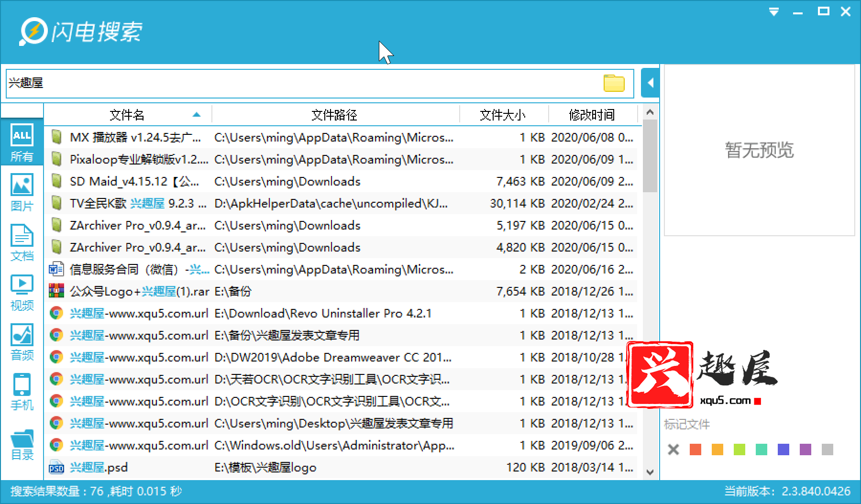861x504 pixels.
Task: Select file 兴趣屋.psd
Action: point(99,467)
